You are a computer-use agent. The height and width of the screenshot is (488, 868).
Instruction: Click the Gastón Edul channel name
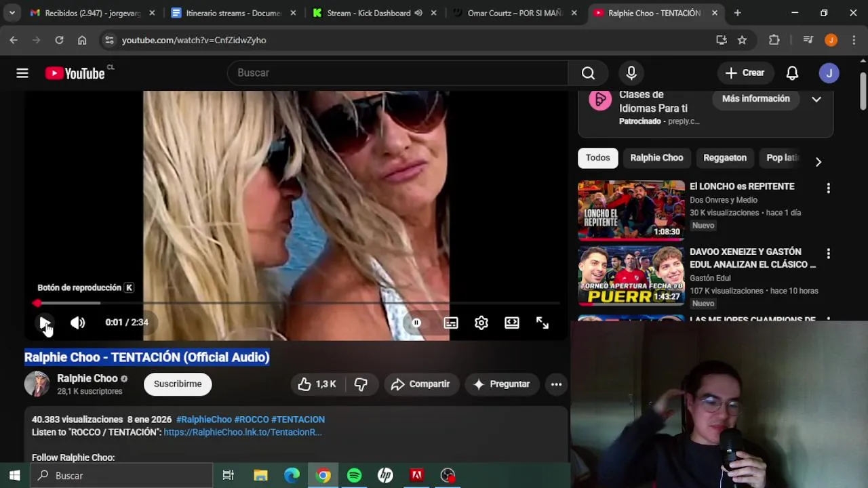[x=710, y=278]
